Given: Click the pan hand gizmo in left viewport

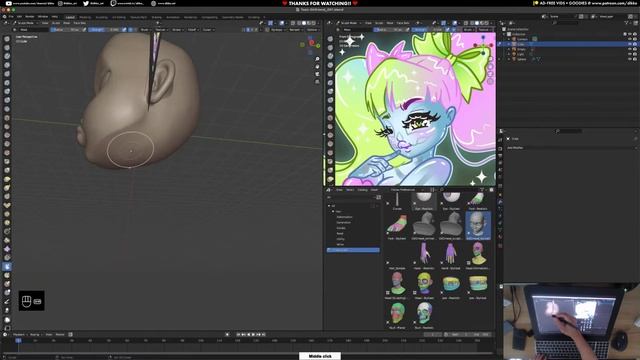Looking at the screenshot, I should pyautogui.click(x=317, y=67).
